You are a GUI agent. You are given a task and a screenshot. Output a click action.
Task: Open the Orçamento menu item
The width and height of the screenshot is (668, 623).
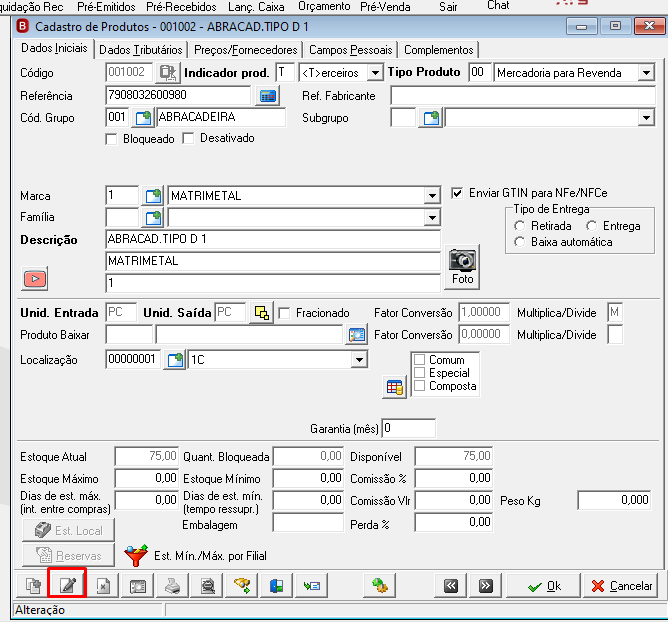click(324, 6)
